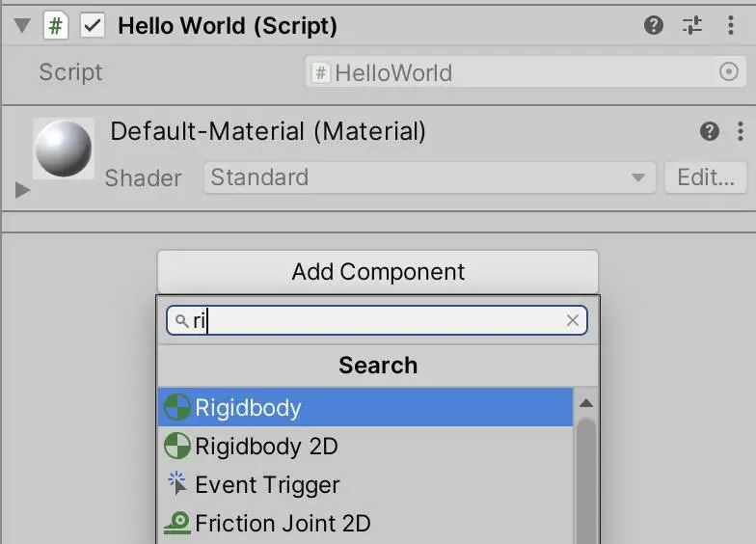The height and width of the screenshot is (544, 756).
Task: Open Default-Material three-dot options menu
Action: [x=740, y=131]
